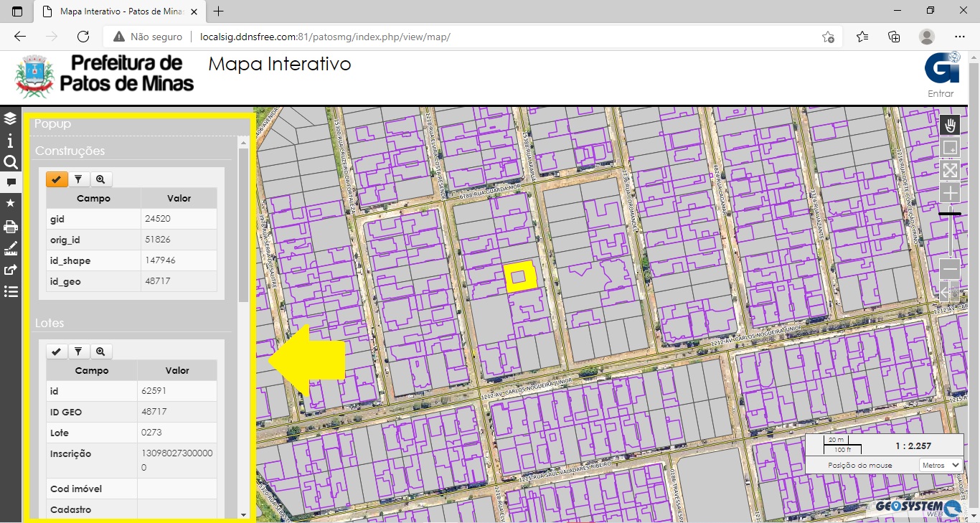Zoom map to full extent
980x523 pixels.
tap(950, 171)
